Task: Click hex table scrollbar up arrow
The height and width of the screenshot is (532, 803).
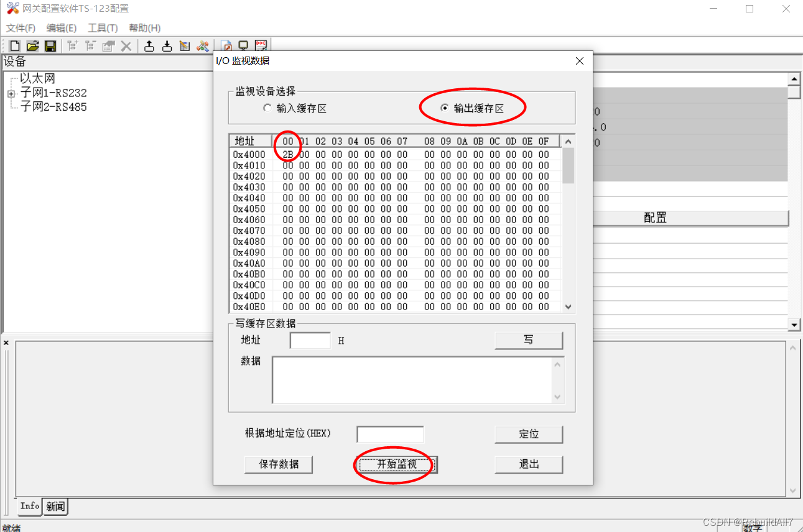Action: [x=568, y=142]
